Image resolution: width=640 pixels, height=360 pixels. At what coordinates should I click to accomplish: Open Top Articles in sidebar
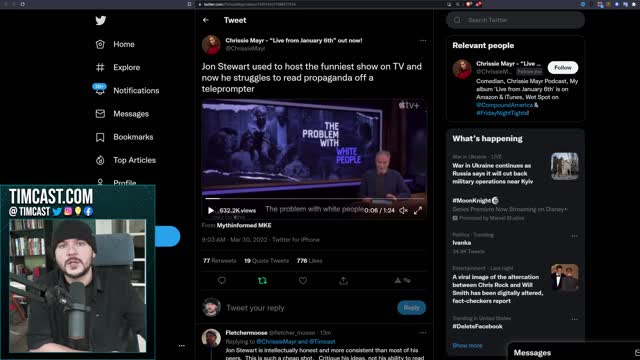(134, 160)
